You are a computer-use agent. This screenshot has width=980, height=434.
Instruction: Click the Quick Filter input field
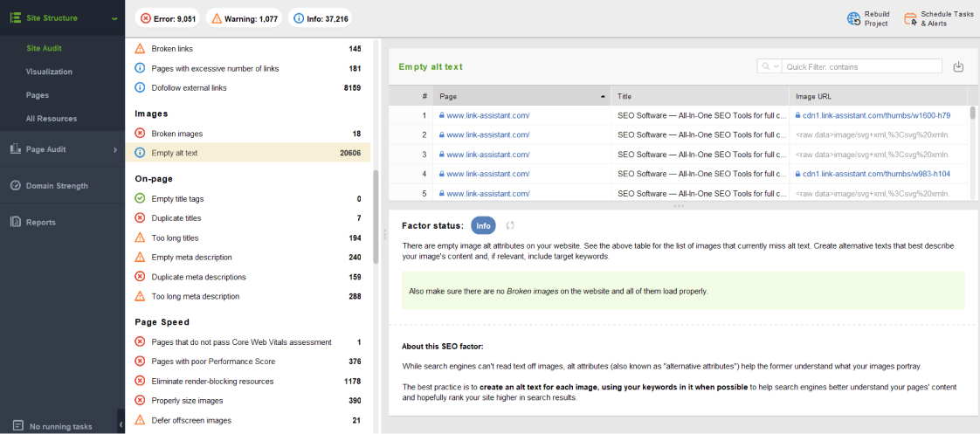[x=862, y=66]
